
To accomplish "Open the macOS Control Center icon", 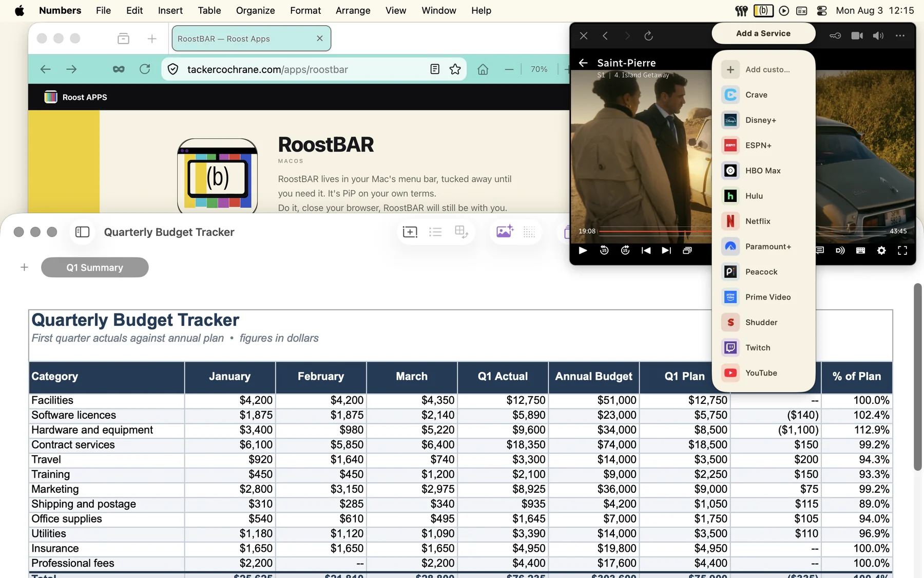I will tap(821, 10).
